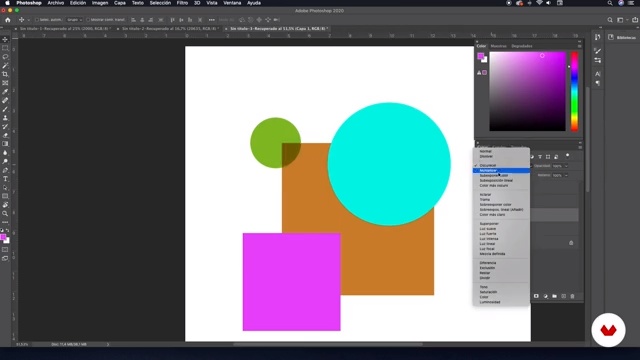Select the Gradient tool
Viewport: 640px width, 360px height.
5,144
